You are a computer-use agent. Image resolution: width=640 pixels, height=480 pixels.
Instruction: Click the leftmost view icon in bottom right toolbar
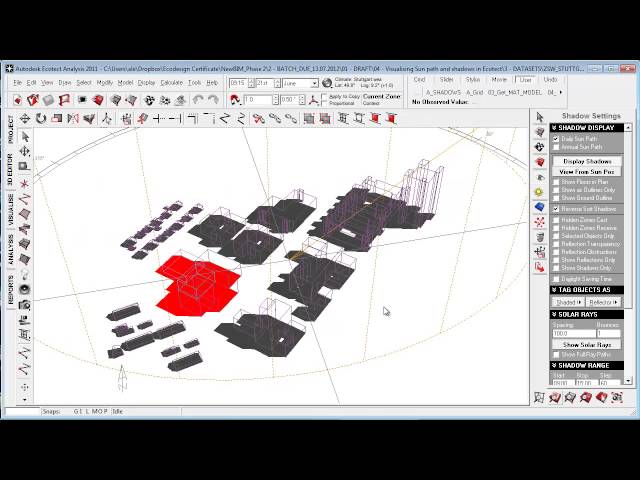click(x=540, y=397)
